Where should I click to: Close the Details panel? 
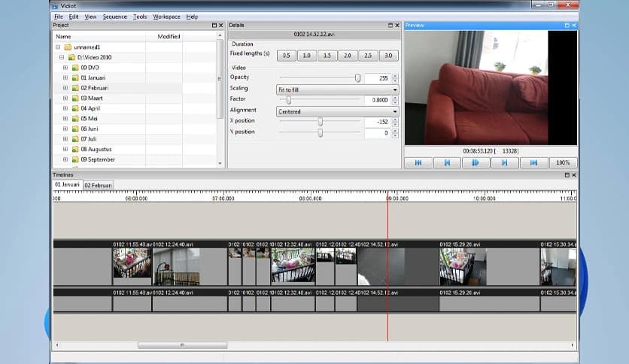coord(397,26)
